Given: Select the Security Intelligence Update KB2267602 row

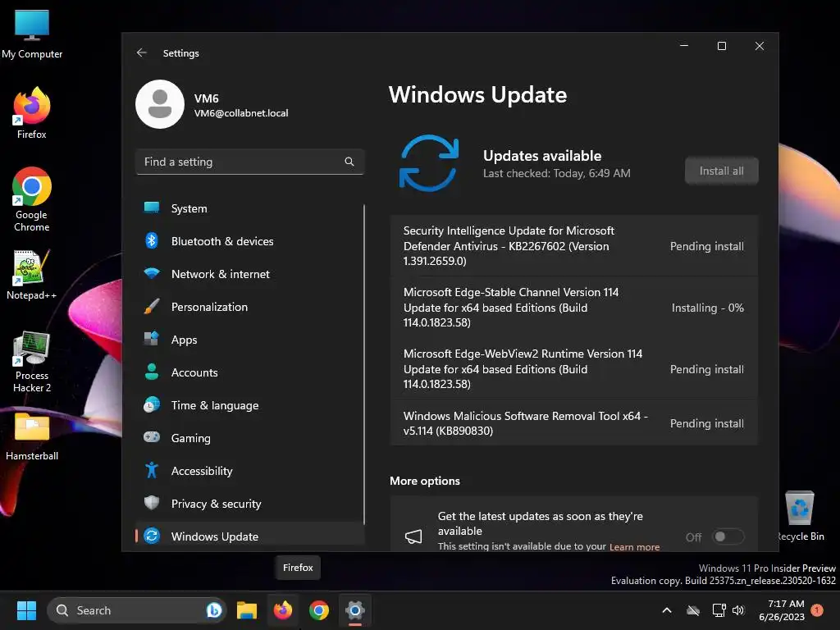Looking at the screenshot, I should (573, 246).
